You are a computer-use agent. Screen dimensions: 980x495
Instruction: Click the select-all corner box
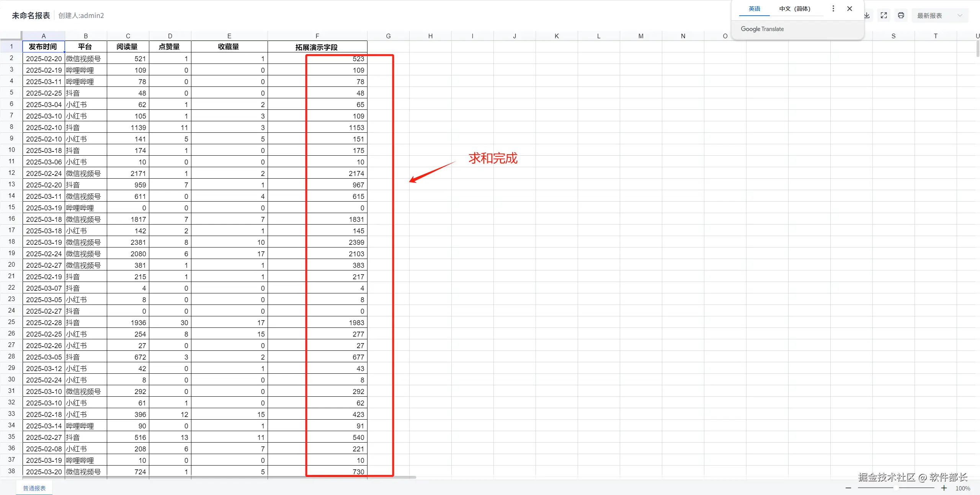pyautogui.click(x=11, y=36)
